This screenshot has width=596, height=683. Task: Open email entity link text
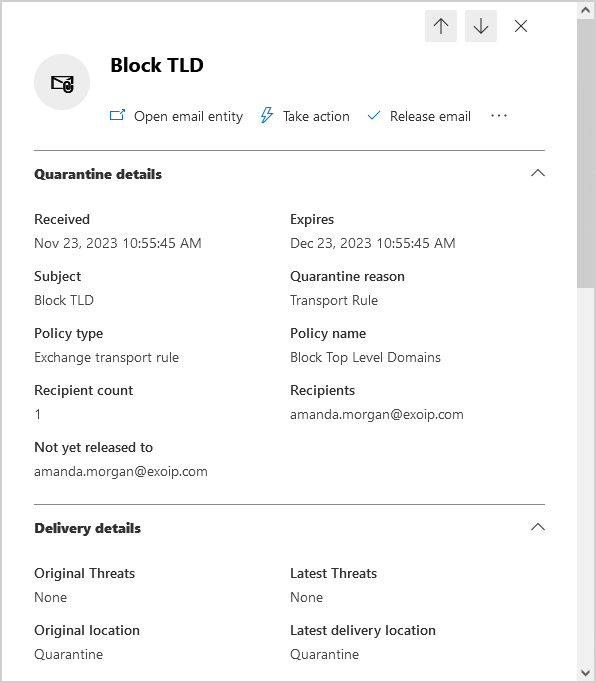tap(188, 116)
